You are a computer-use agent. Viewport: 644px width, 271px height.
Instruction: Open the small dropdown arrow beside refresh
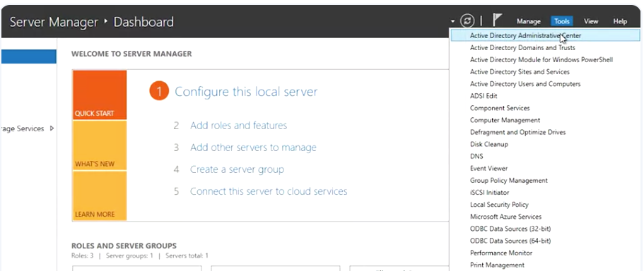452,21
